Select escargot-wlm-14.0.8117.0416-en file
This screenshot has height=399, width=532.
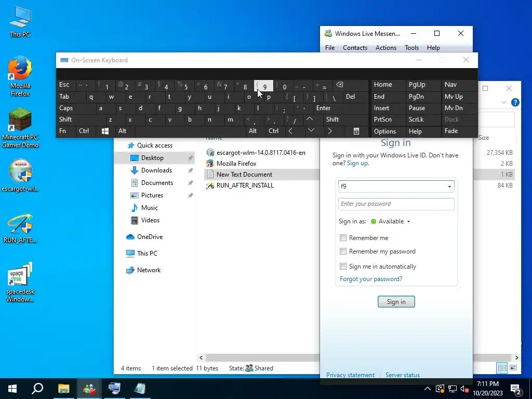[261, 153]
